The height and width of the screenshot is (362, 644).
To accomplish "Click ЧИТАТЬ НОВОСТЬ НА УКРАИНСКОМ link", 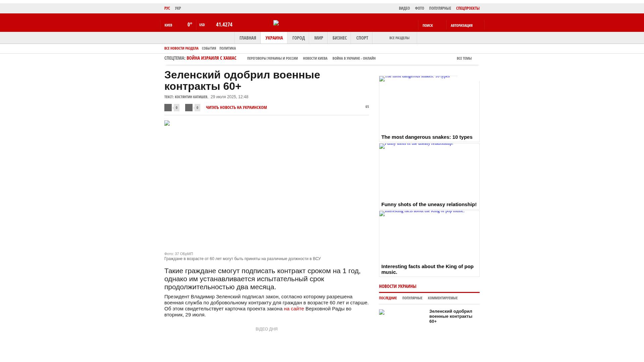I will tap(236, 108).
